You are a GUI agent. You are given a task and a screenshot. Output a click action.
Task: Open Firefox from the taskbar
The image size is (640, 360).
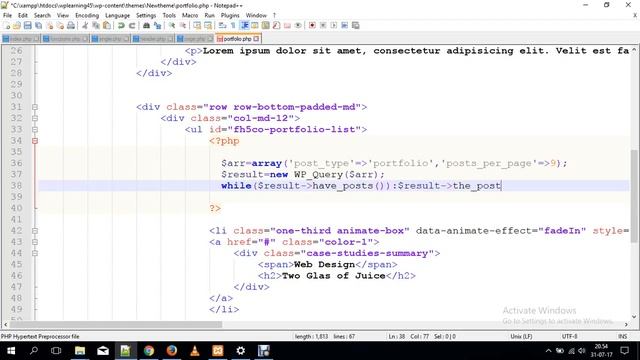tap(172, 351)
